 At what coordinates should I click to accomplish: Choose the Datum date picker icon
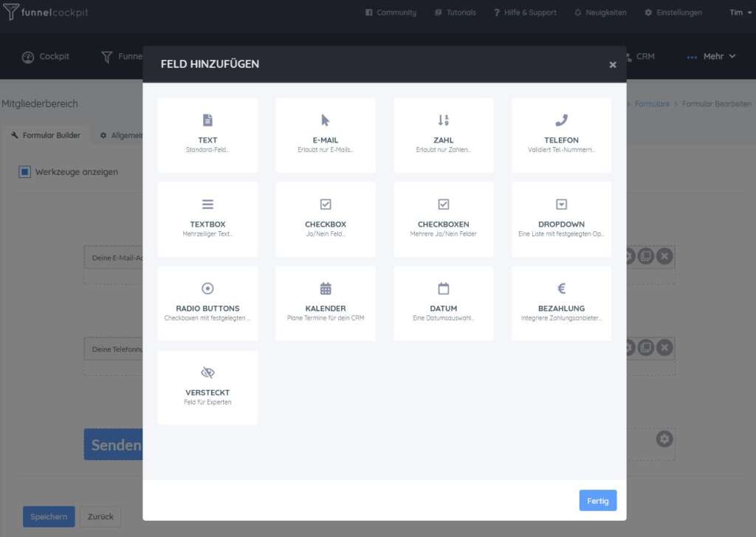(x=443, y=289)
